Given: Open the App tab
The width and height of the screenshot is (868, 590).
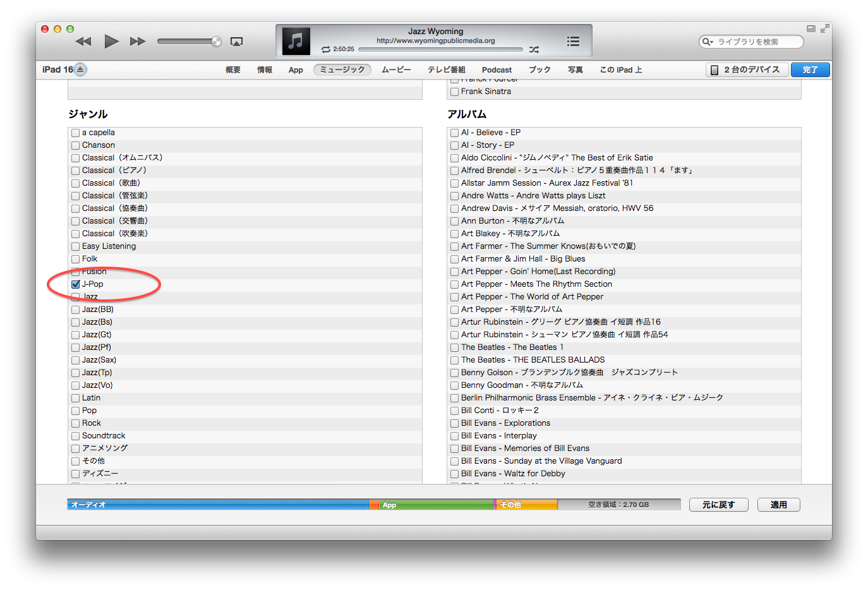Looking at the screenshot, I should pos(296,70).
